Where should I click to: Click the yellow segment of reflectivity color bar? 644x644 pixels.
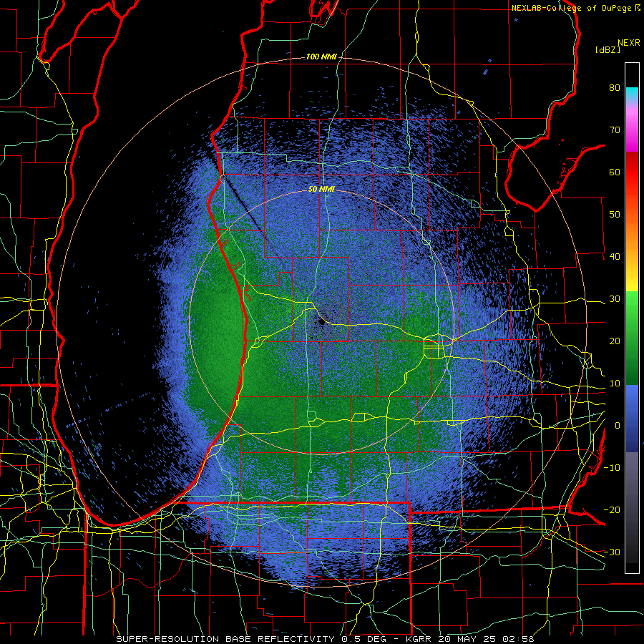(x=632, y=280)
